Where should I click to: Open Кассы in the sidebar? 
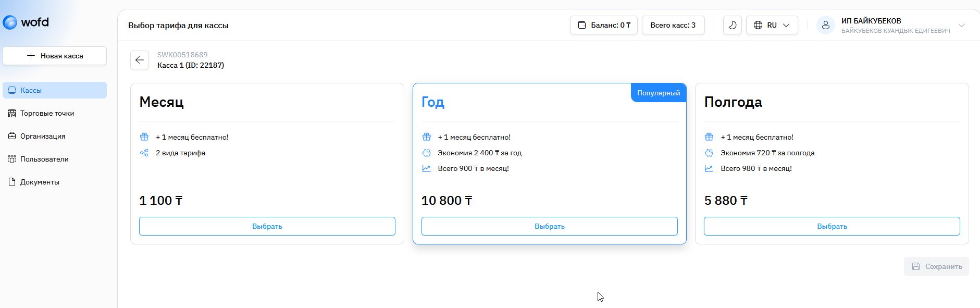click(x=55, y=90)
